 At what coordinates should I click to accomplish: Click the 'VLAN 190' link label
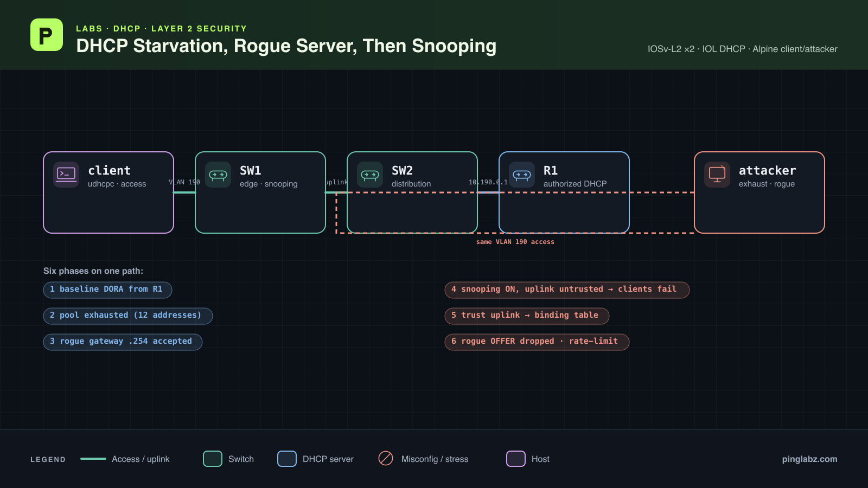184,182
